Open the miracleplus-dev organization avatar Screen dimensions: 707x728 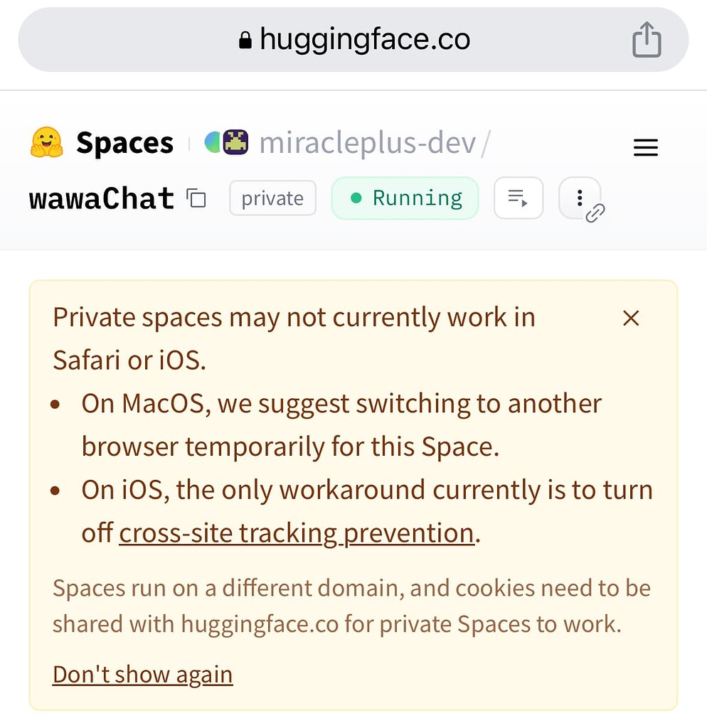pyautogui.click(x=226, y=141)
